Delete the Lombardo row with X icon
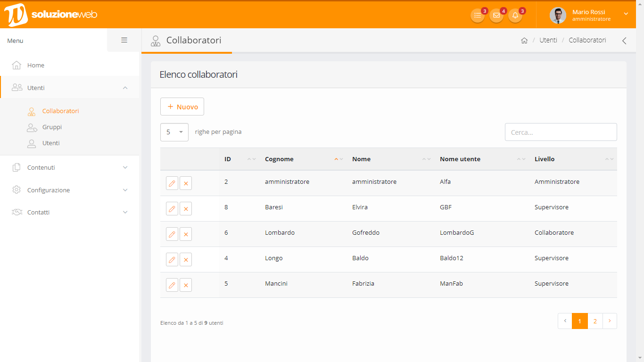The image size is (644, 362). pyautogui.click(x=186, y=234)
